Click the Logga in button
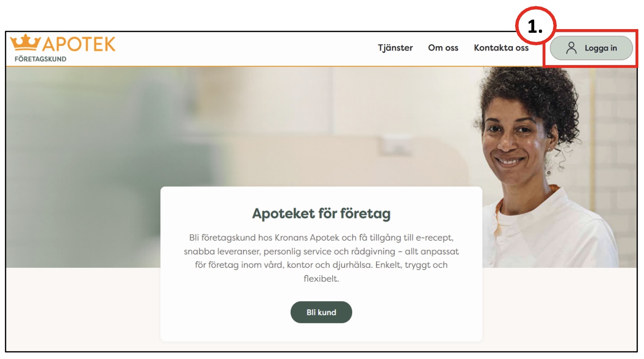This screenshot has width=644, height=359. 591,48
